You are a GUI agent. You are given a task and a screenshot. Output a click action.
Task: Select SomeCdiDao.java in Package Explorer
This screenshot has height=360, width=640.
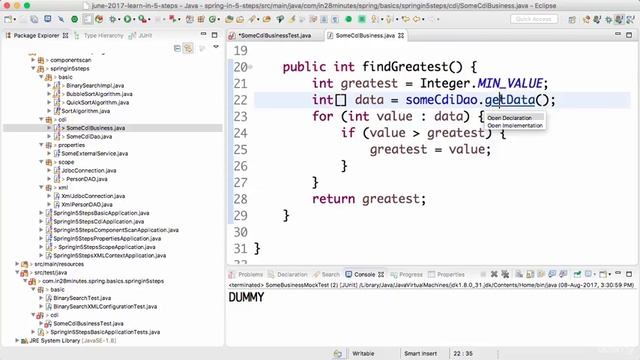(x=89, y=136)
